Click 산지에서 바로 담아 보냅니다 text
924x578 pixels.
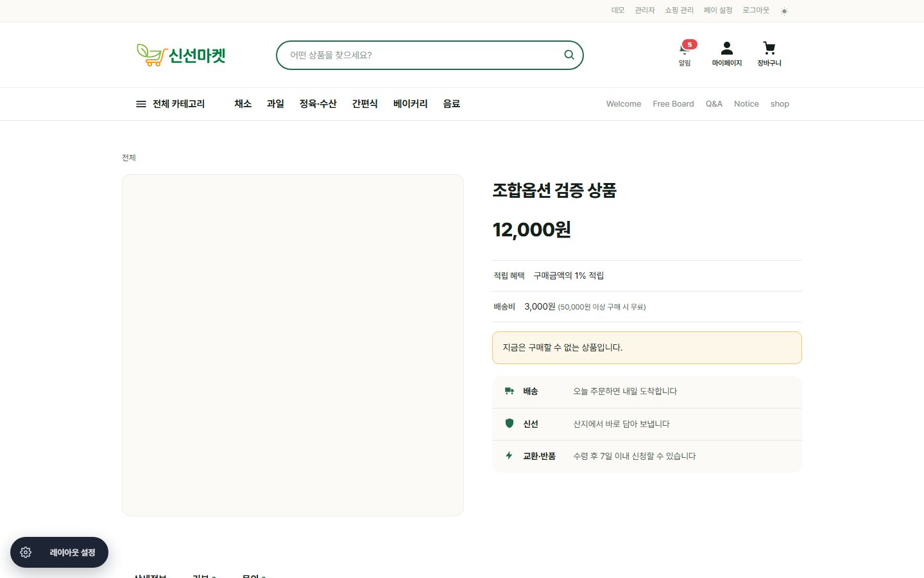pyautogui.click(x=621, y=424)
